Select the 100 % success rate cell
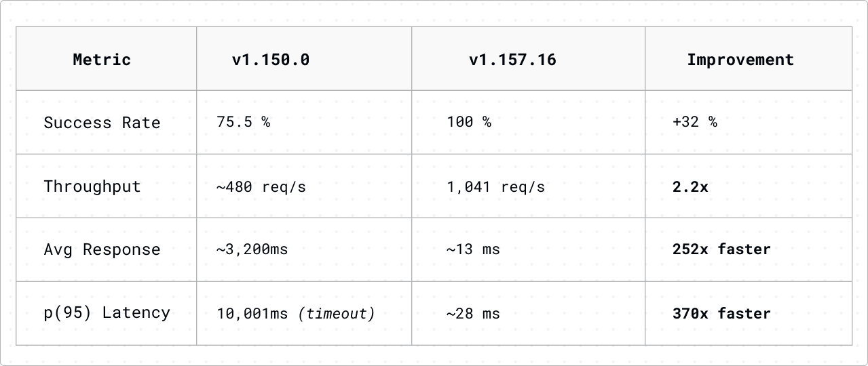 click(469, 122)
